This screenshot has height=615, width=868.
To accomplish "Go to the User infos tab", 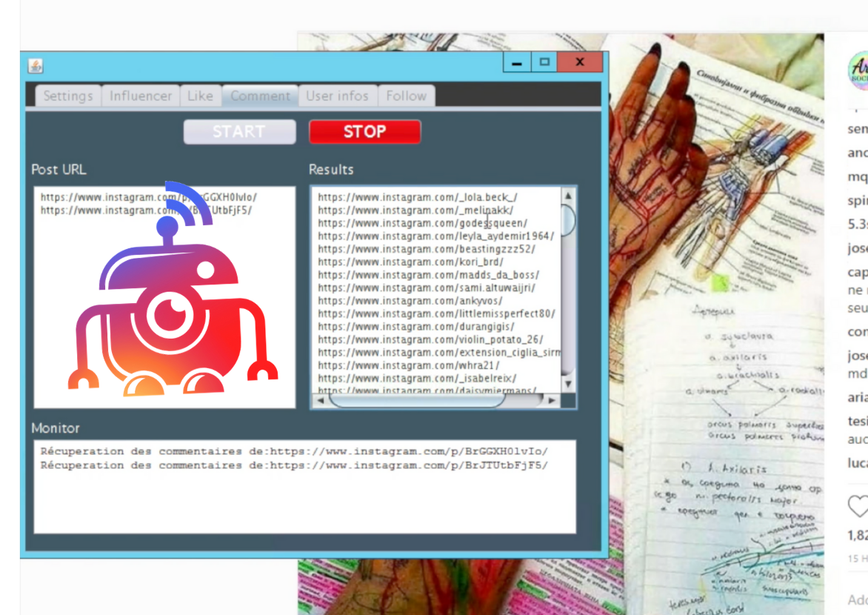I will (338, 96).
